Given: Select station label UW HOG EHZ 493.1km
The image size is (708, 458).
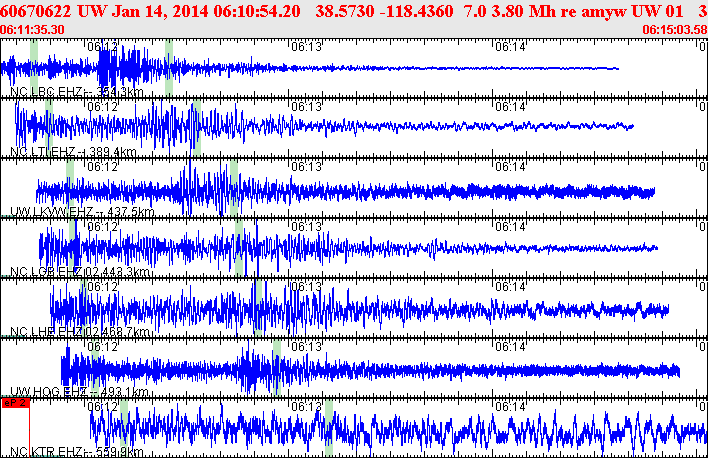Looking at the screenshot, I should 79,392.
